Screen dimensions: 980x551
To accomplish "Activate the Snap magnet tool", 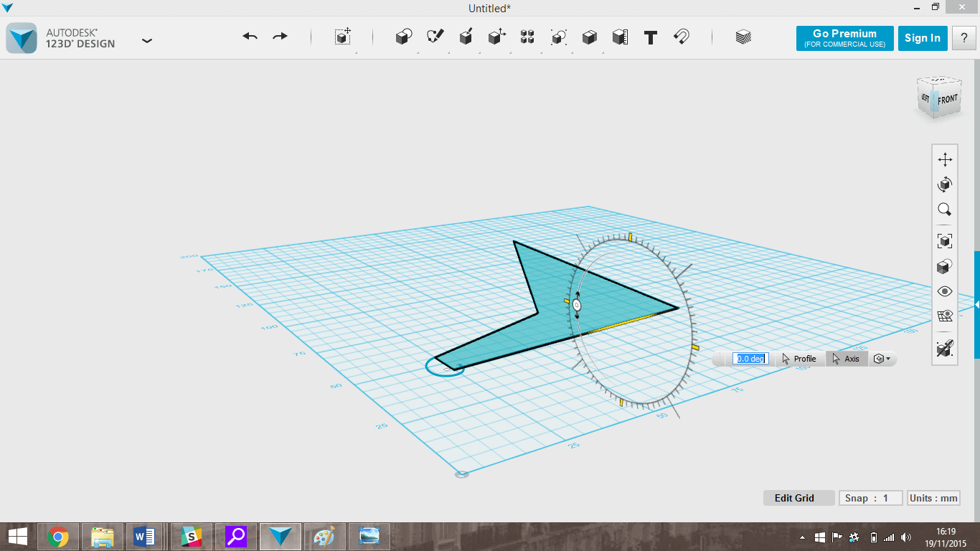I will point(682,37).
